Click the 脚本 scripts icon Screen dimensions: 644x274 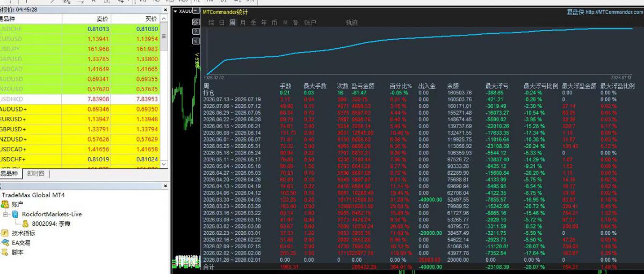[5, 252]
